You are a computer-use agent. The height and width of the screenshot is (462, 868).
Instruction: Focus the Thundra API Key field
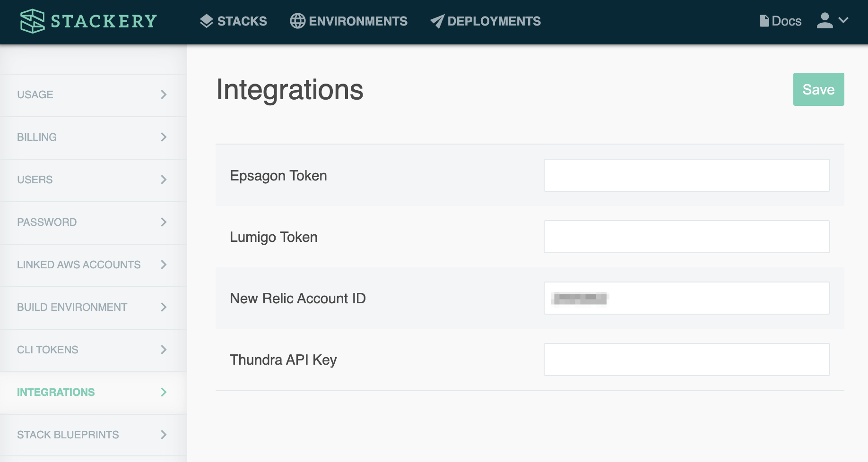coord(686,359)
